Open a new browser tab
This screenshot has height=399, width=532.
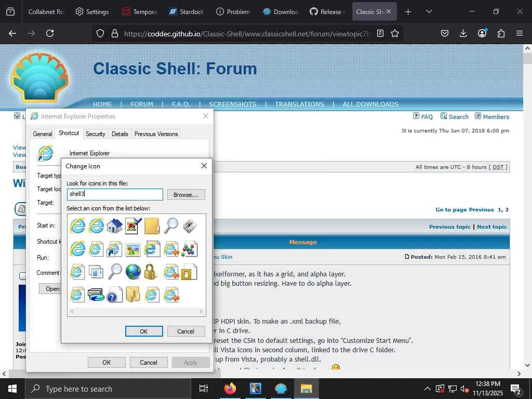click(x=408, y=11)
